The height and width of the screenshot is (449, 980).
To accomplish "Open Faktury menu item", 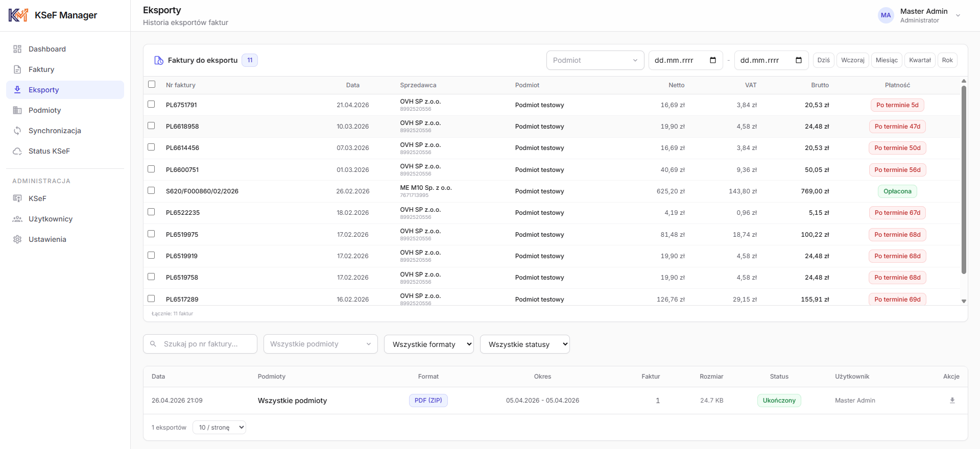I will coord(65,69).
